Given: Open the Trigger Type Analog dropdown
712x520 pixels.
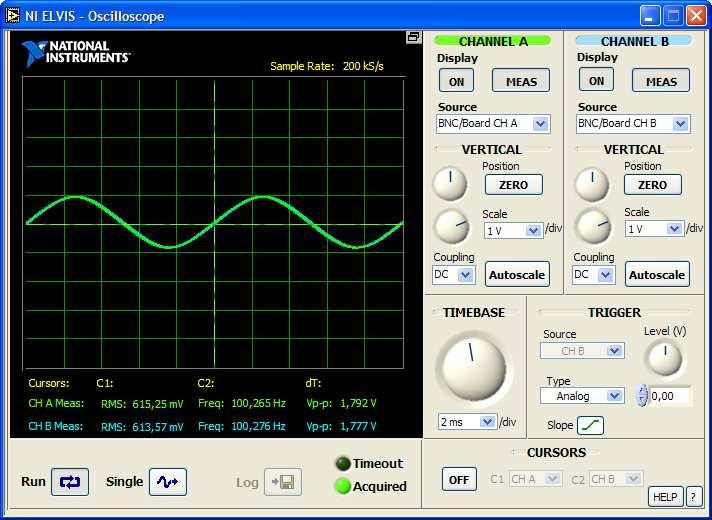Looking at the screenshot, I should (582, 396).
